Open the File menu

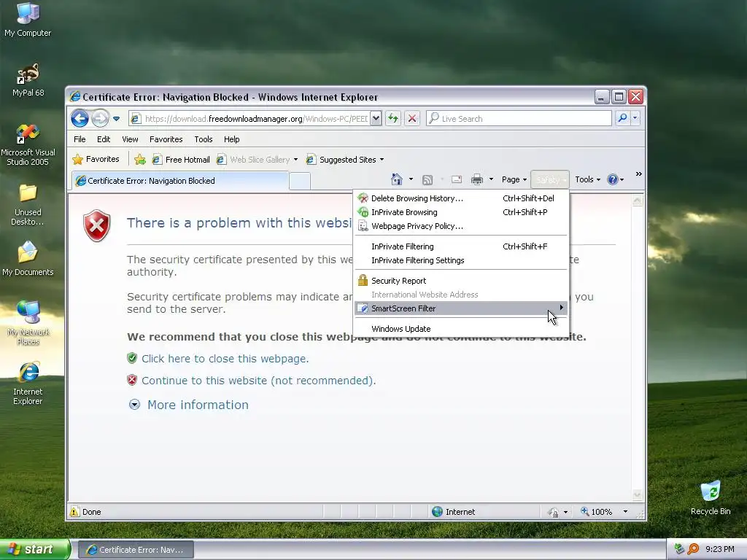tap(80, 139)
